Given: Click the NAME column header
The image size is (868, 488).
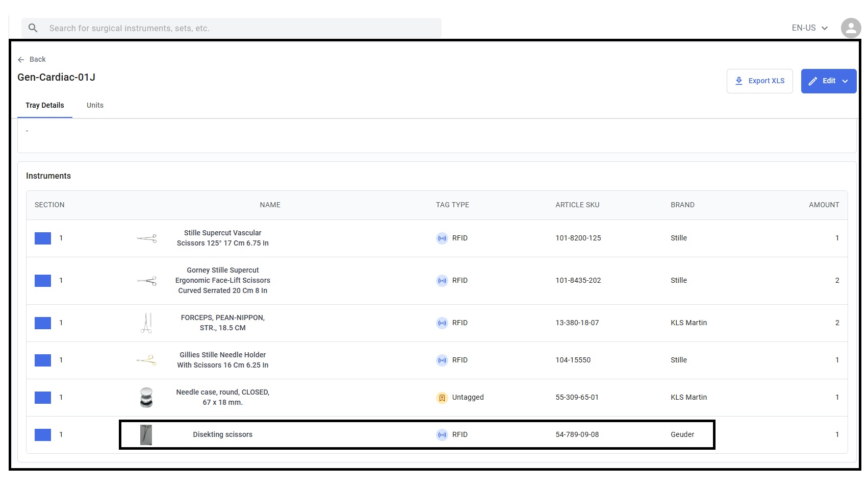Looking at the screenshot, I should coord(270,205).
